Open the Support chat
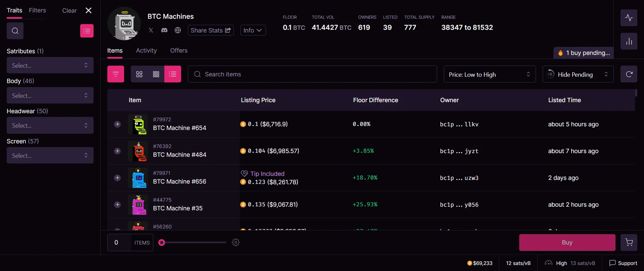 coord(623,263)
